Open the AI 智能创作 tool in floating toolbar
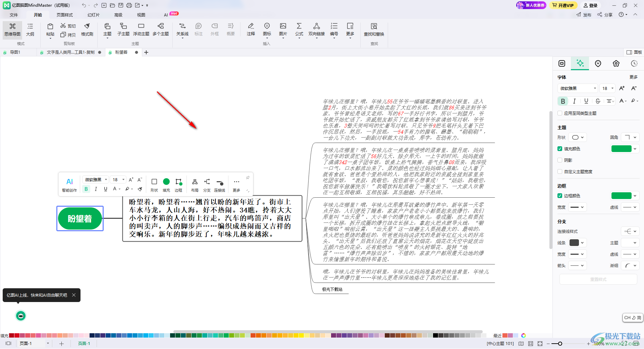 (69, 185)
